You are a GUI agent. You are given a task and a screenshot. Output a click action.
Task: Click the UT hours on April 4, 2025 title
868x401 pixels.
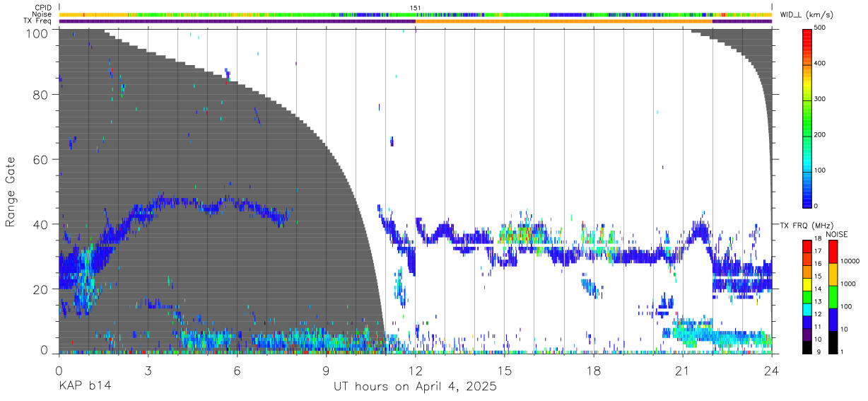[x=415, y=387]
